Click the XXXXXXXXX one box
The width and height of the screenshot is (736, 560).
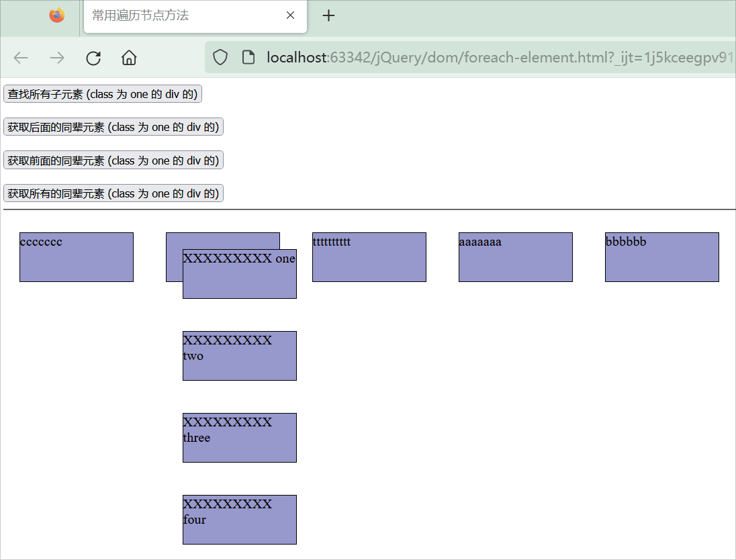click(x=240, y=274)
